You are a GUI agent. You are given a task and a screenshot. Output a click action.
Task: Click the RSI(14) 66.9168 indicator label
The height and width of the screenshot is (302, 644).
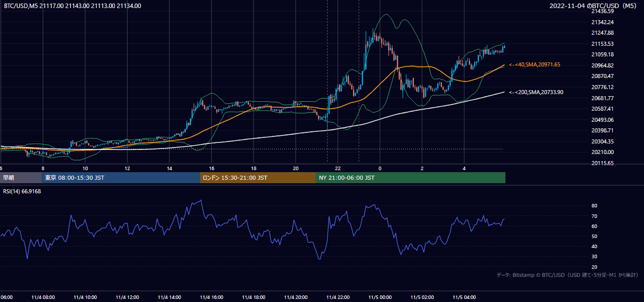click(x=22, y=191)
